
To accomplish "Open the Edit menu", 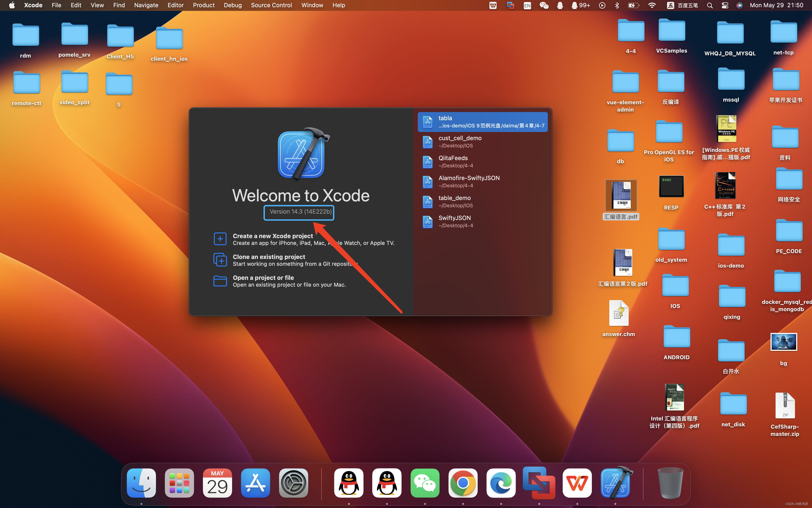I will 76,5.
